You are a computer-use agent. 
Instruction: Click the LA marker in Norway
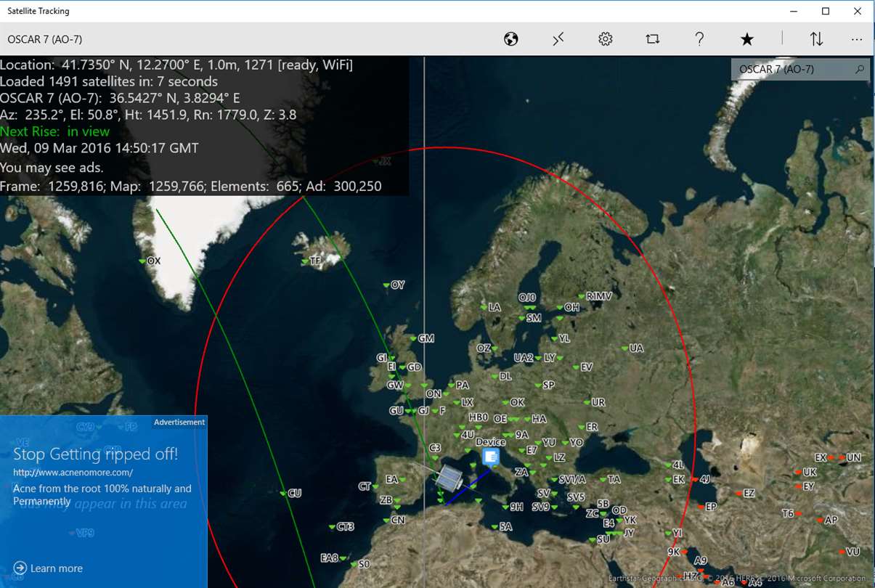[x=490, y=308]
